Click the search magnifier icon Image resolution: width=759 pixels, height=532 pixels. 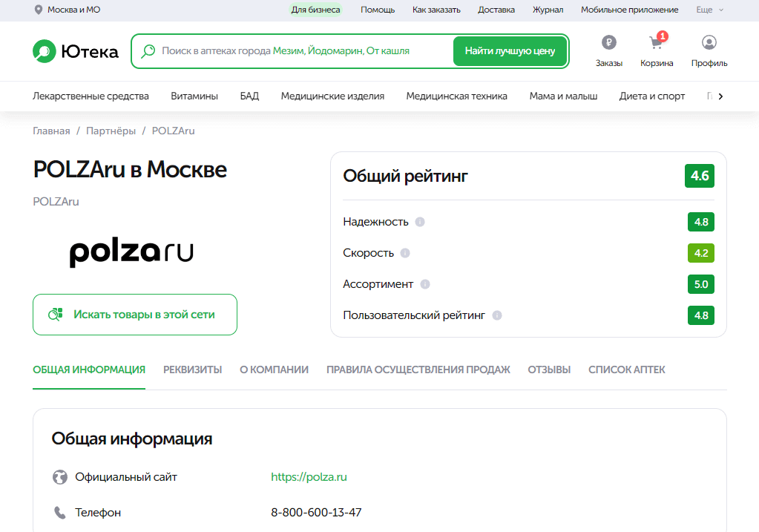pos(148,51)
